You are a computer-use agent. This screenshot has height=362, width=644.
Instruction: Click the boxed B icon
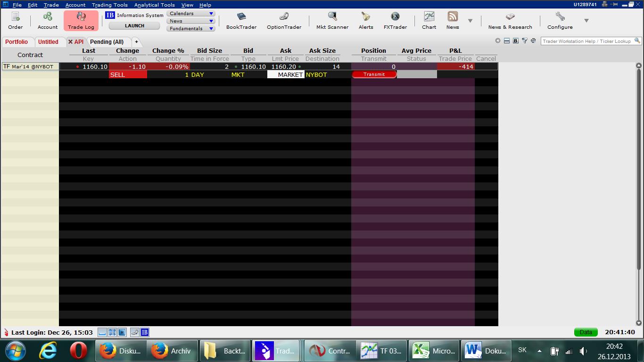(516, 41)
